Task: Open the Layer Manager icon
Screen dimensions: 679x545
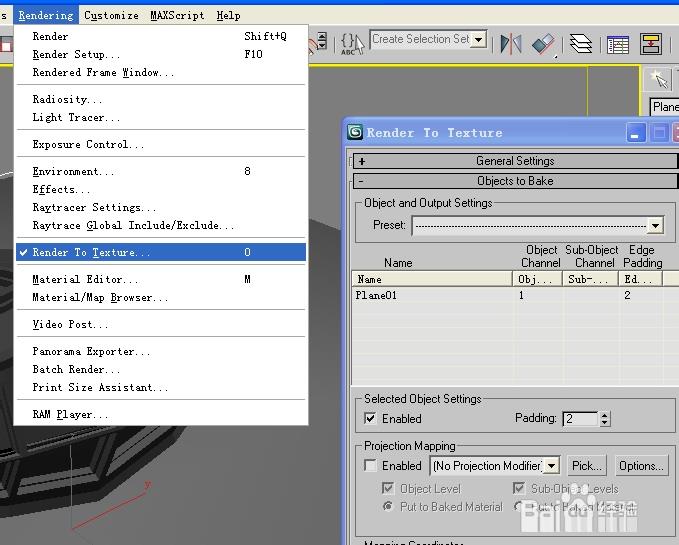Action: pyautogui.click(x=581, y=44)
